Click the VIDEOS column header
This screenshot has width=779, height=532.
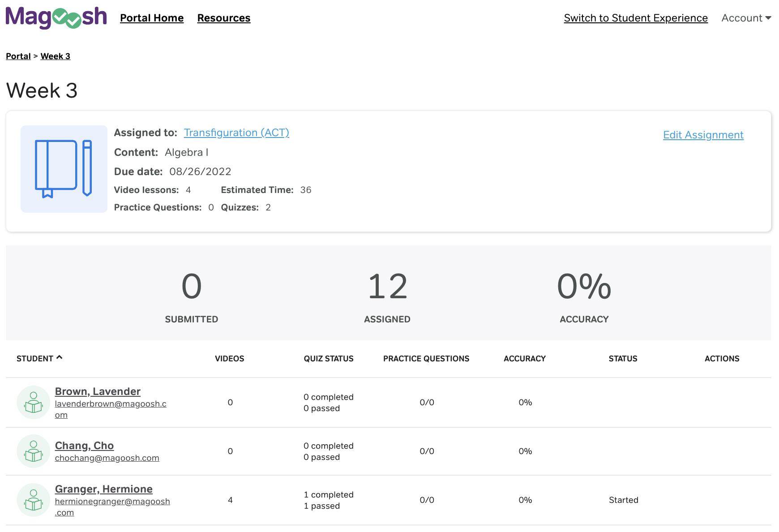[230, 359]
